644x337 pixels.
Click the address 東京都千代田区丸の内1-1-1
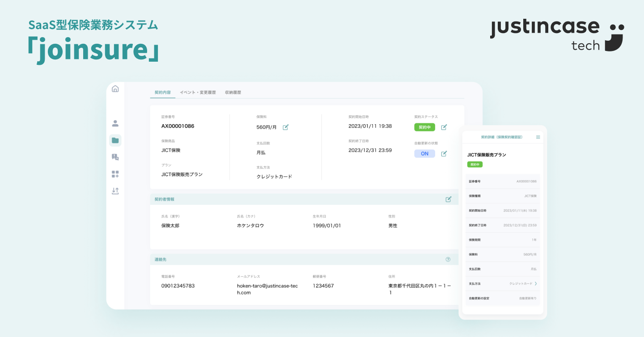(x=420, y=289)
